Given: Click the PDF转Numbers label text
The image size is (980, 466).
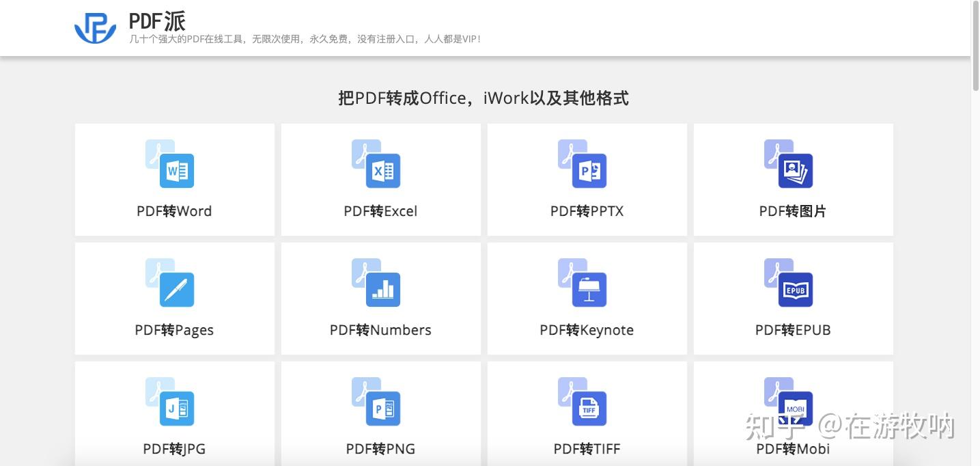Looking at the screenshot, I should coord(380,330).
